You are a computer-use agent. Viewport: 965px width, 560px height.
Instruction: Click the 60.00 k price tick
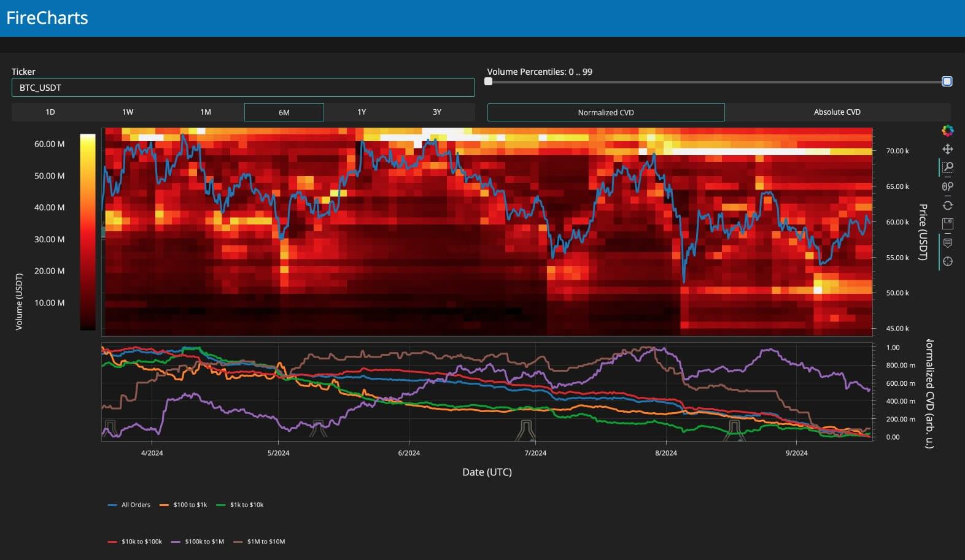point(897,222)
